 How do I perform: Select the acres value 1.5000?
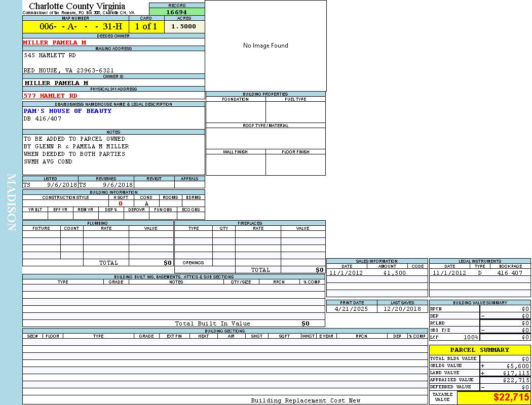[184, 27]
